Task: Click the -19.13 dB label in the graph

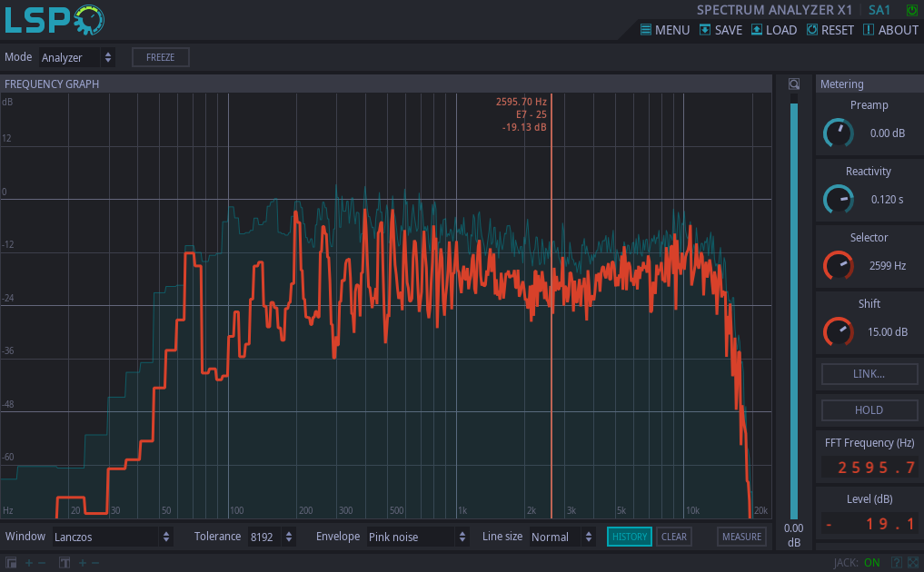Action: [x=524, y=127]
